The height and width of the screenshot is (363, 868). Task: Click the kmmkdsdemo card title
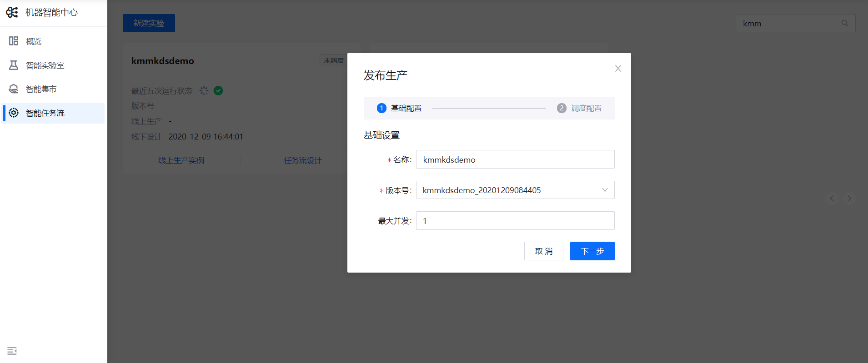click(x=163, y=61)
